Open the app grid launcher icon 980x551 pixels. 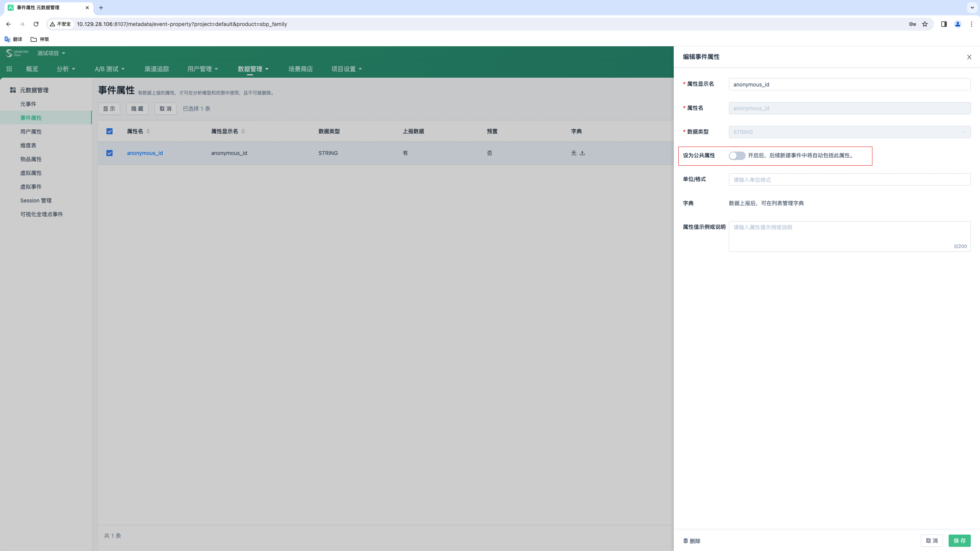click(9, 69)
